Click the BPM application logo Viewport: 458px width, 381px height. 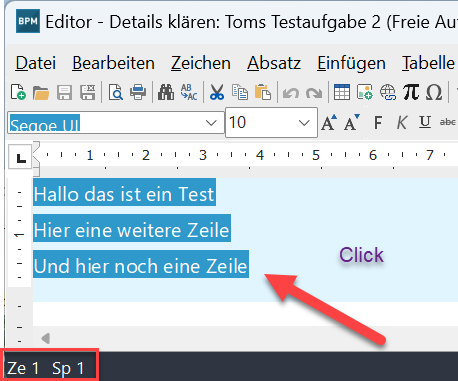point(28,22)
